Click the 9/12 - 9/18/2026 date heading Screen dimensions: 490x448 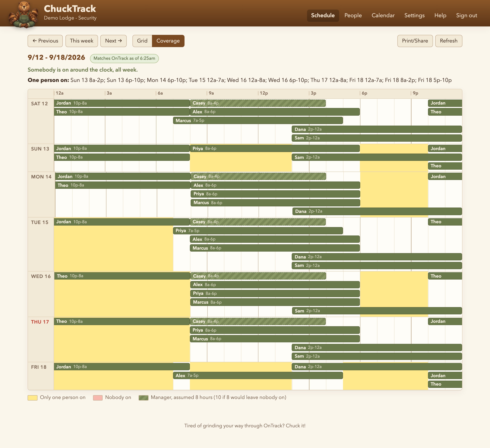click(x=56, y=57)
